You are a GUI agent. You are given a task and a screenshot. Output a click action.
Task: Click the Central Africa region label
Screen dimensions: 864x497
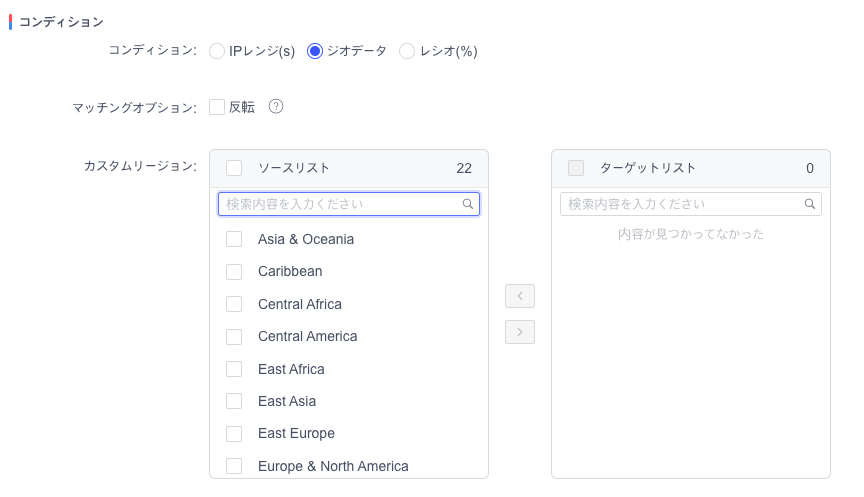300,304
